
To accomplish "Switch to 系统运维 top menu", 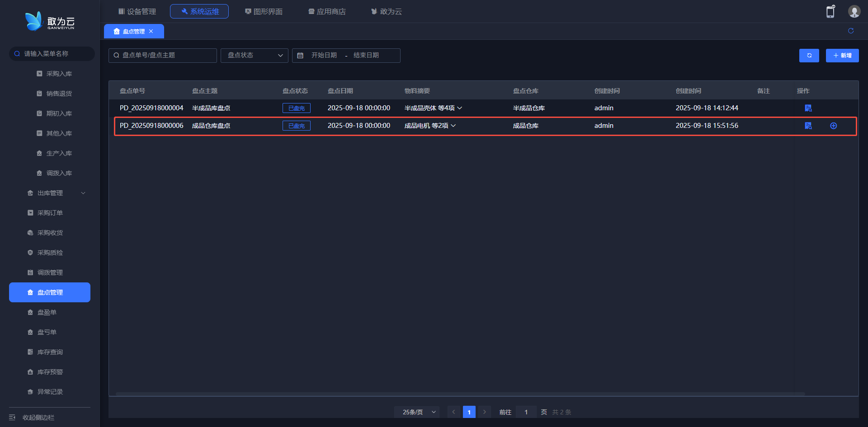I will pyautogui.click(x=199, y=11).
